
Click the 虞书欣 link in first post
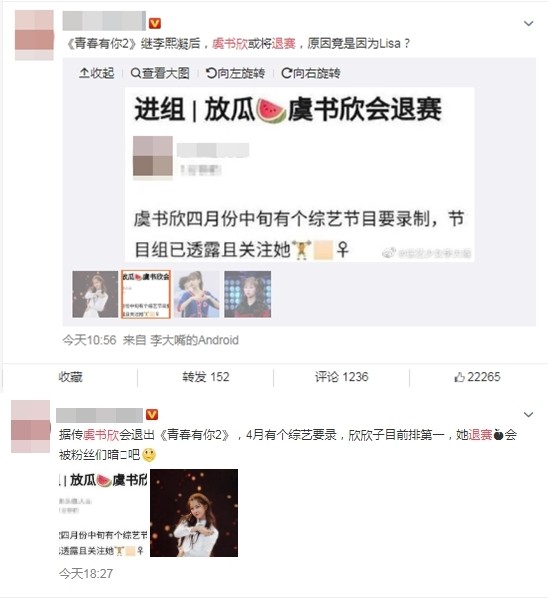(230, 43)
